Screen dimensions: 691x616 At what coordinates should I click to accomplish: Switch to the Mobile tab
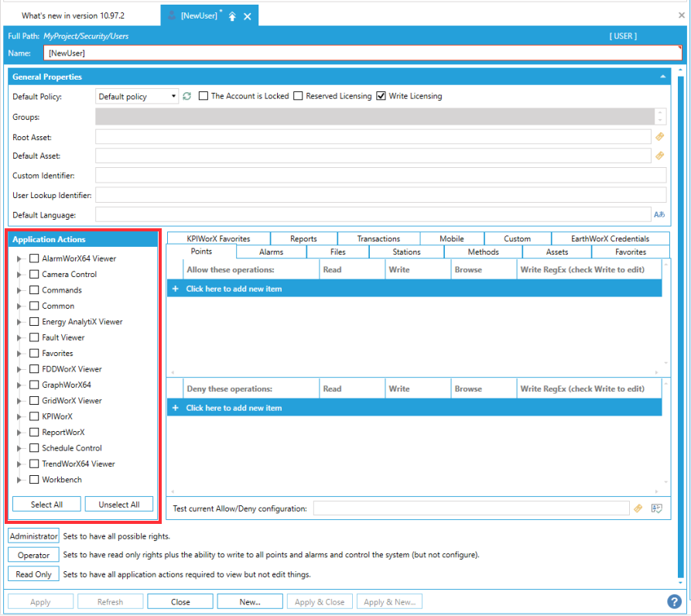pyautogui.click(x=452, y=238)
